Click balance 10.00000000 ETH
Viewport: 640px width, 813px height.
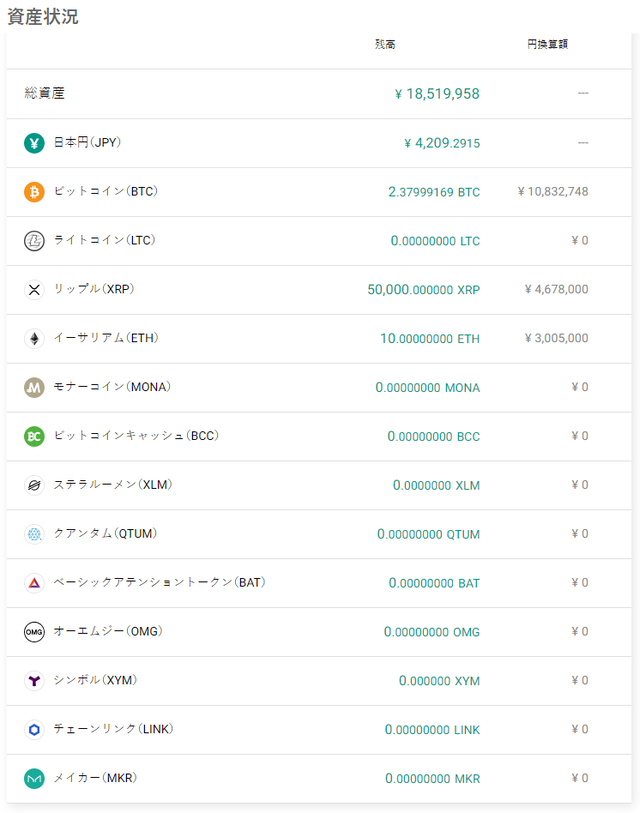(430, 339)
